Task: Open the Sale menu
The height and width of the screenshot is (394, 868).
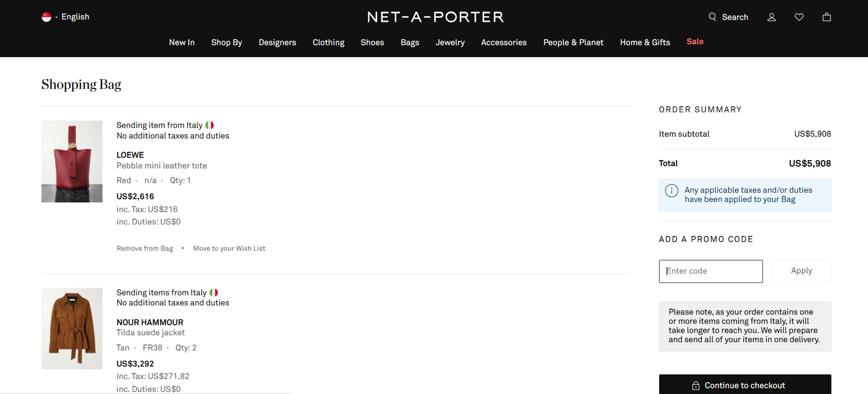Action: click(695, 41)
